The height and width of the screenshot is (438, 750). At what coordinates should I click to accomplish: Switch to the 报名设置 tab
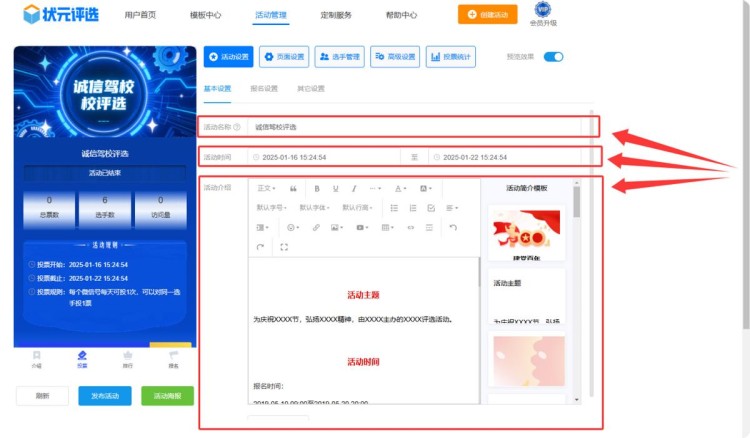264,89
